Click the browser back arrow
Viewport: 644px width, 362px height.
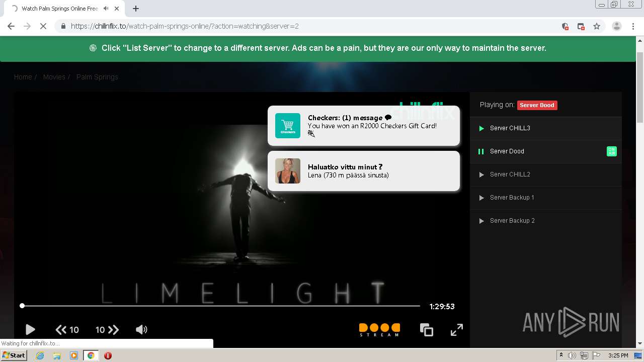11,26
